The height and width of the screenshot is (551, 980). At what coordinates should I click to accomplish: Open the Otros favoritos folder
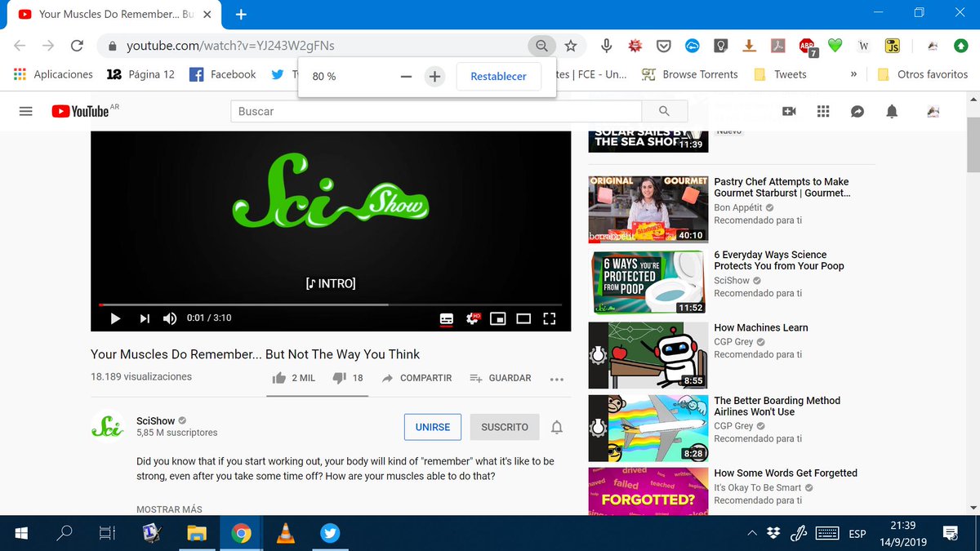(922, 74)
